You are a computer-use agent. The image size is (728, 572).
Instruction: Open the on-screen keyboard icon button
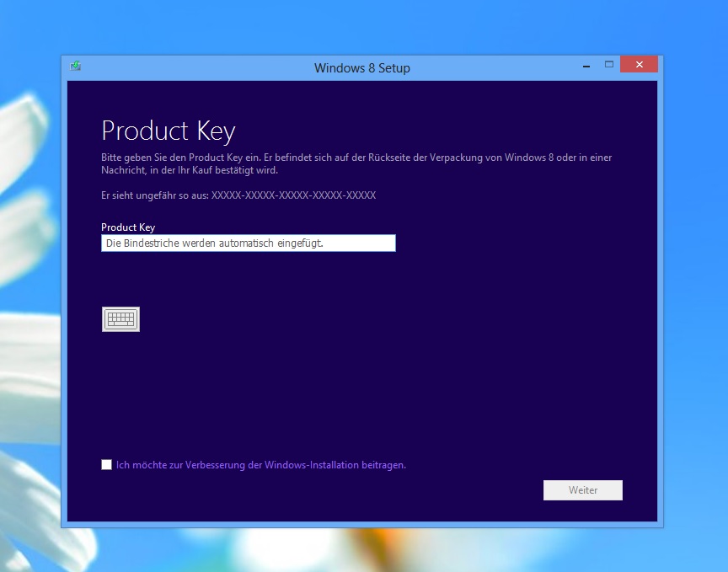point(120,319)
